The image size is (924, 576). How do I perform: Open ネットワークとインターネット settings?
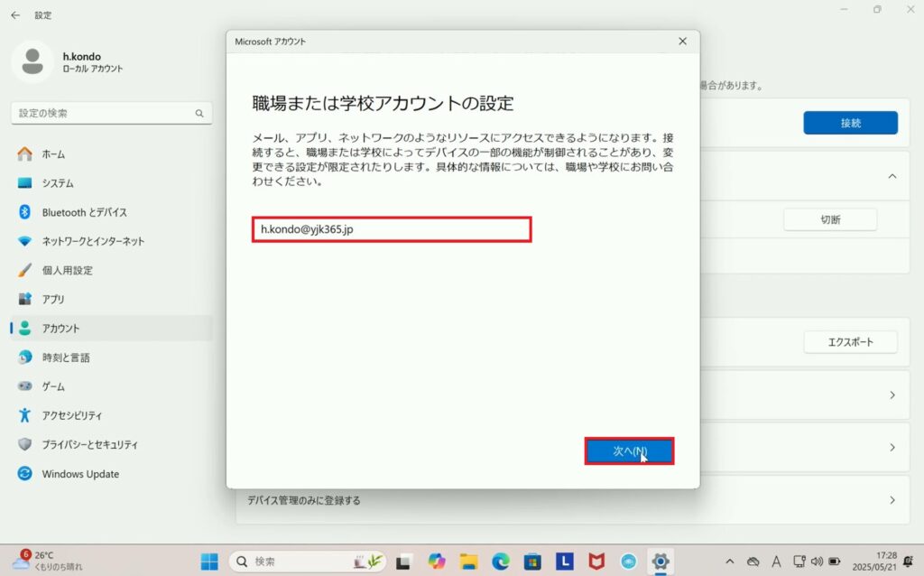point(93,241)
